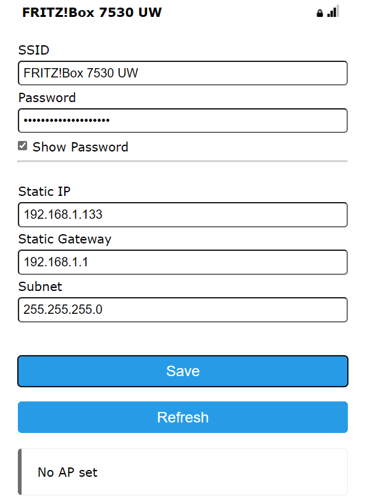Click into the masked Password field

pos(183,120)
